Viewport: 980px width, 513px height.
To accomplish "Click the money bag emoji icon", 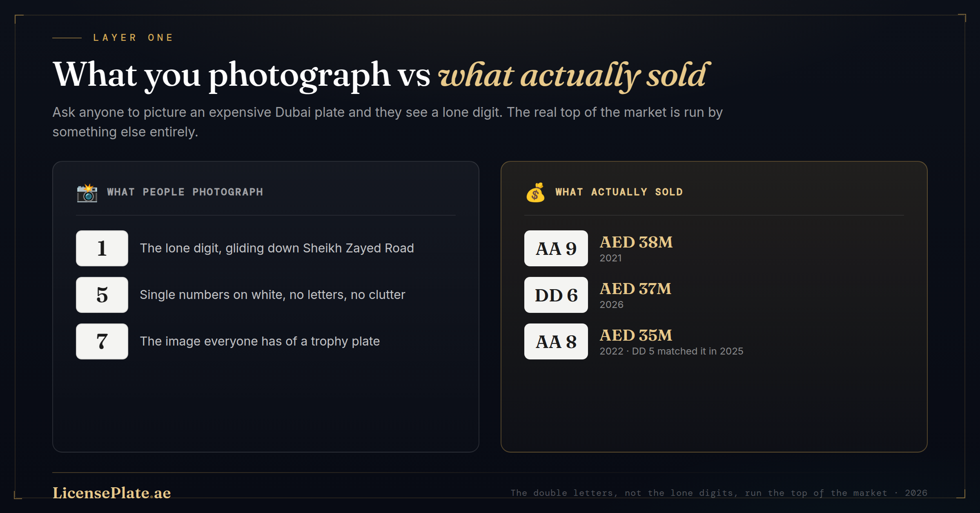I will tap(535, 192).
